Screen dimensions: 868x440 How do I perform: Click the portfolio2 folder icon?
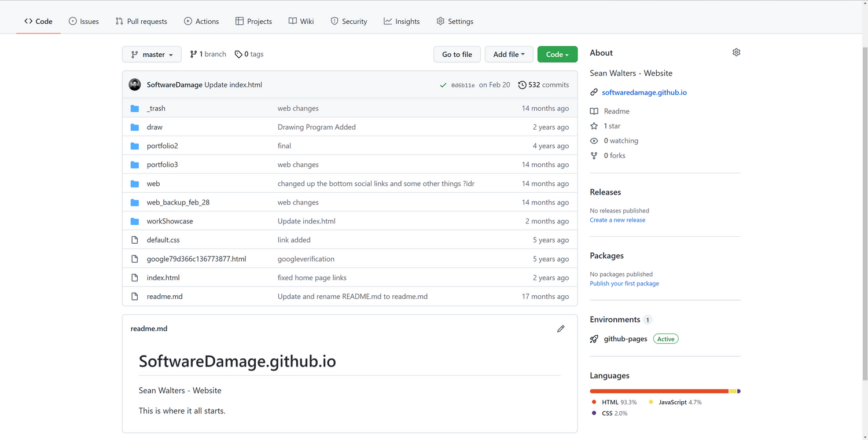coord(135,146)
